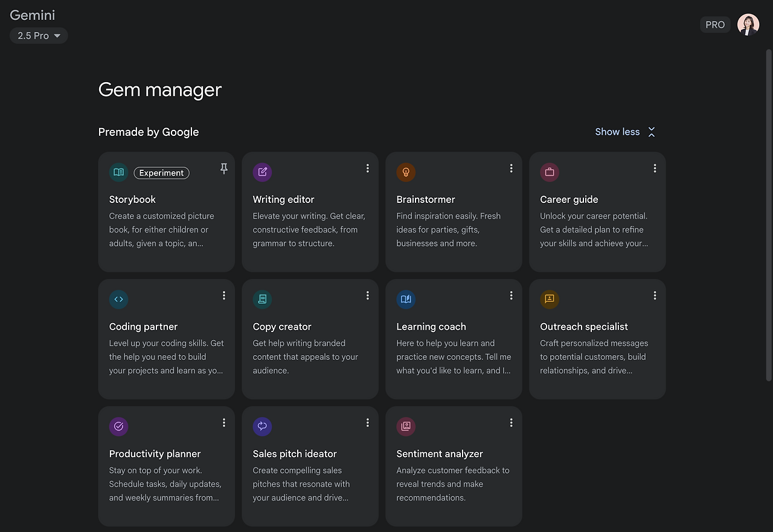
Task: Click the PRO badge button
Action: tap(715, 25)
